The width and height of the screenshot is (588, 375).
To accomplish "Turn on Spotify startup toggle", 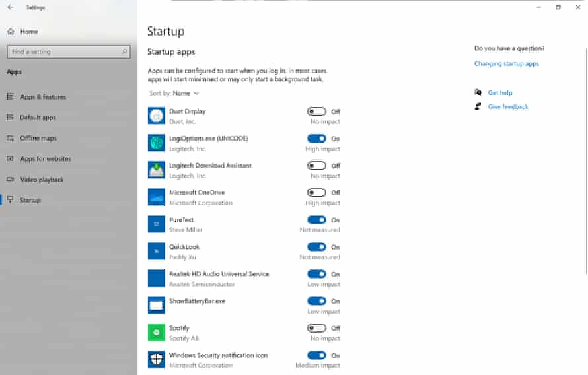I will pyautogui.click(x=316, y=328).
